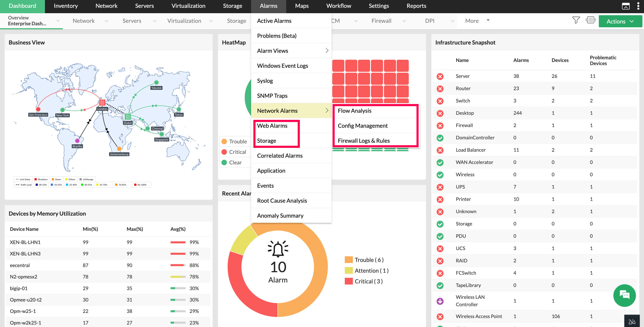This screenshot has height=327, width=644.
Task: Expand the Network sub-tab dropdown arrow
Action: click(x=106, y=21)
